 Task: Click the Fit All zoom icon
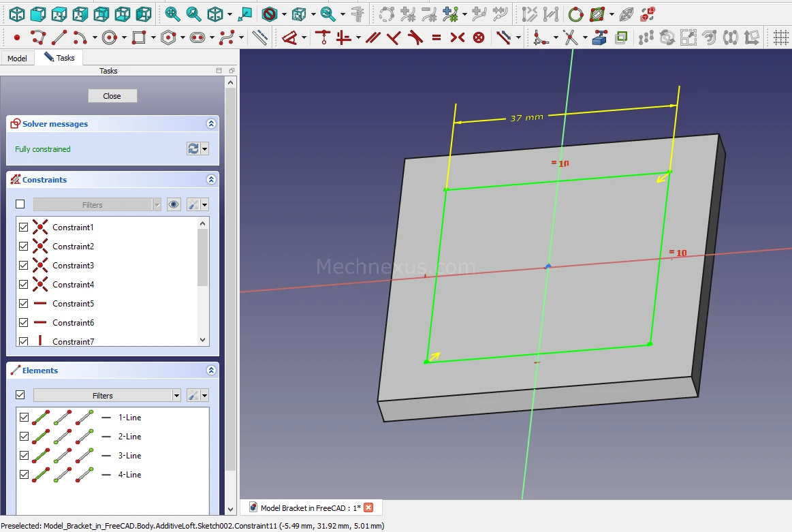point(172,14)
